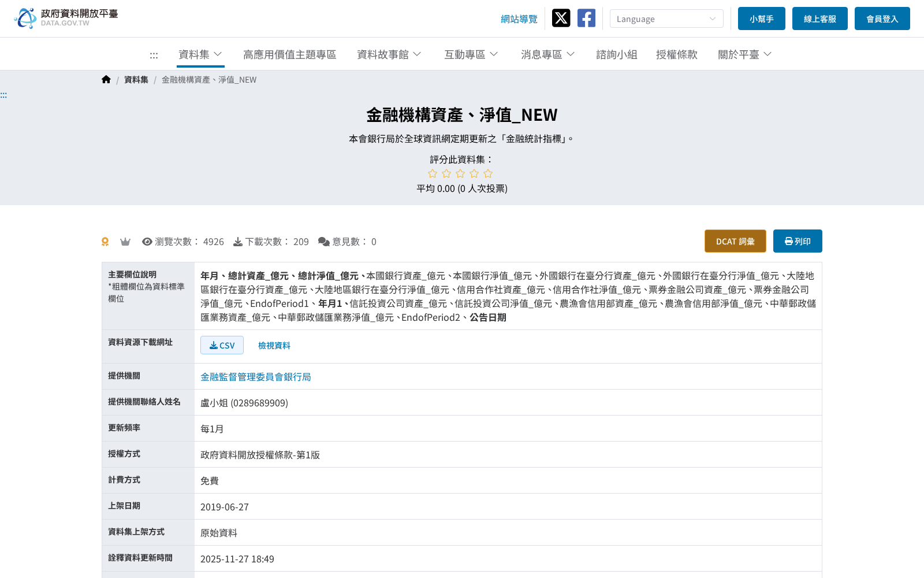Click the 提供機關聯絡人姓名 row label
The height and width of the screenshot is (578, 924).
pyautogui.click(x=144, y=402)
